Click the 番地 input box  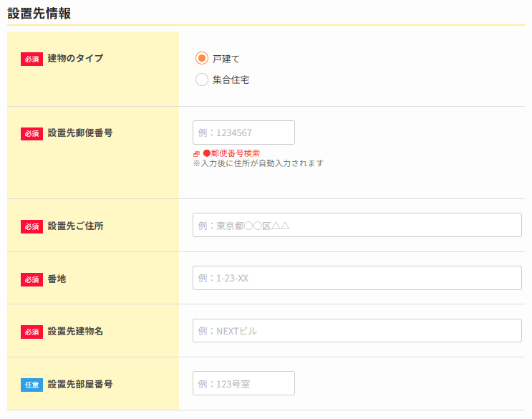pyautogui.click(x=357, y=278)
